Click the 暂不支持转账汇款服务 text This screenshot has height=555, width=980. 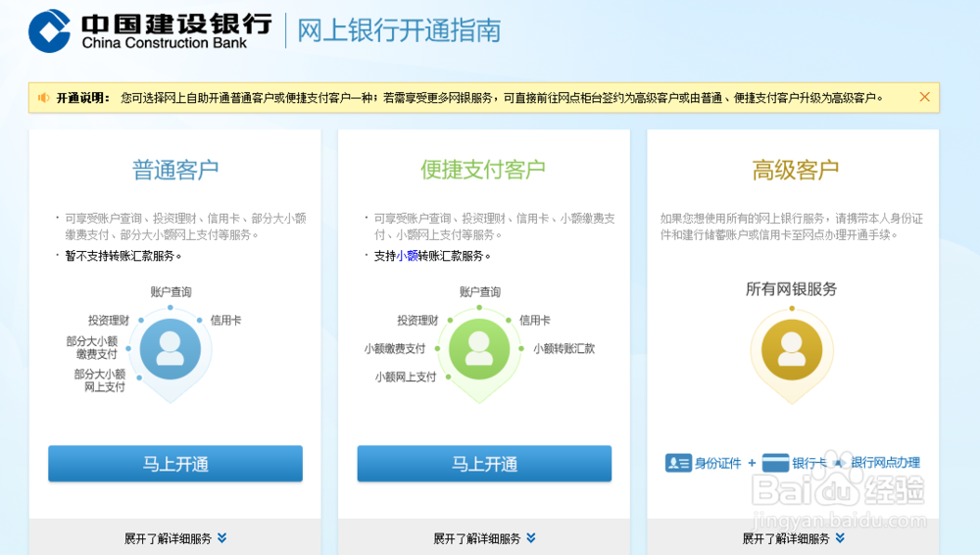pos(123,256)
